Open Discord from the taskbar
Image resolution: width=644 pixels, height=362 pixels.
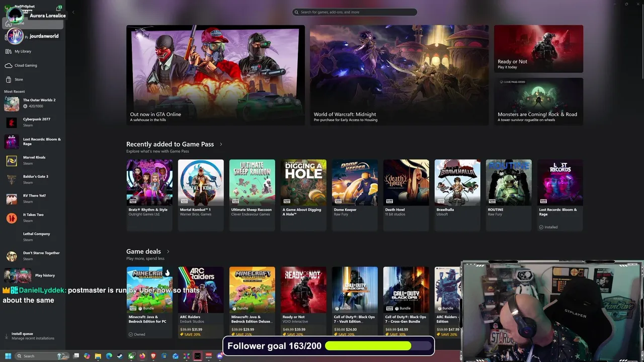coord(220,356)
